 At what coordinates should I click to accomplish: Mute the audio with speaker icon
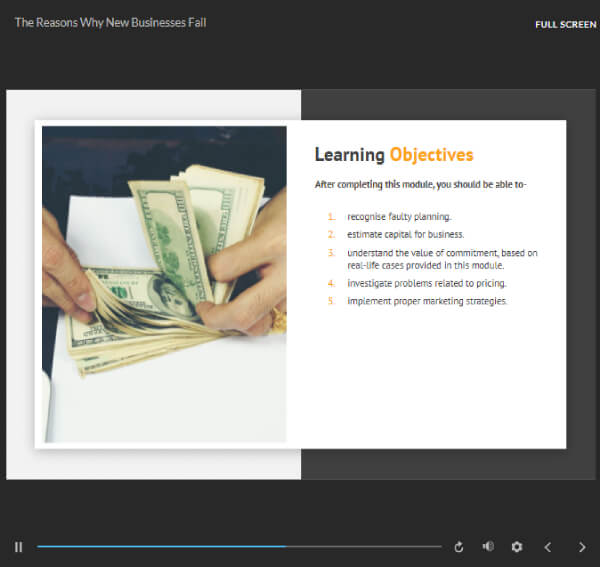488,546
